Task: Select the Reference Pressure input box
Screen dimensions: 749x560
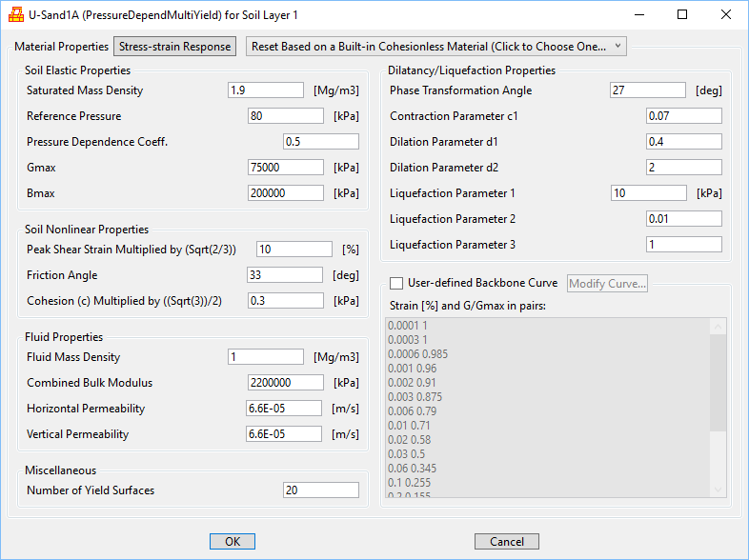Action: (285, 116)
